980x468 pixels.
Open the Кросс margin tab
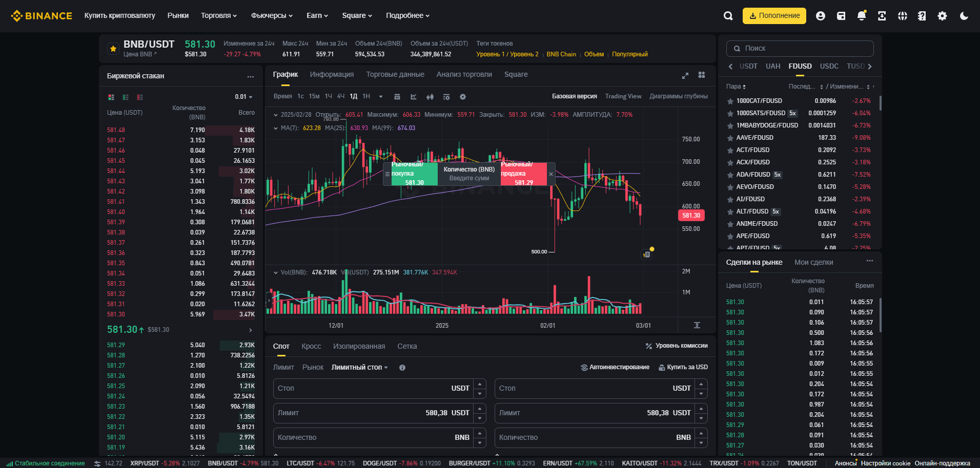311,347
